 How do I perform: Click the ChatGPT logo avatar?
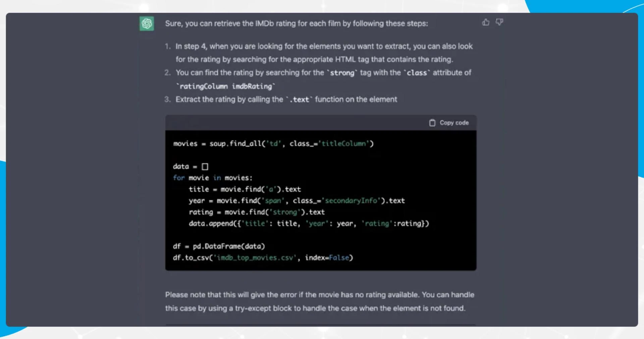click(x=147, y=23)
